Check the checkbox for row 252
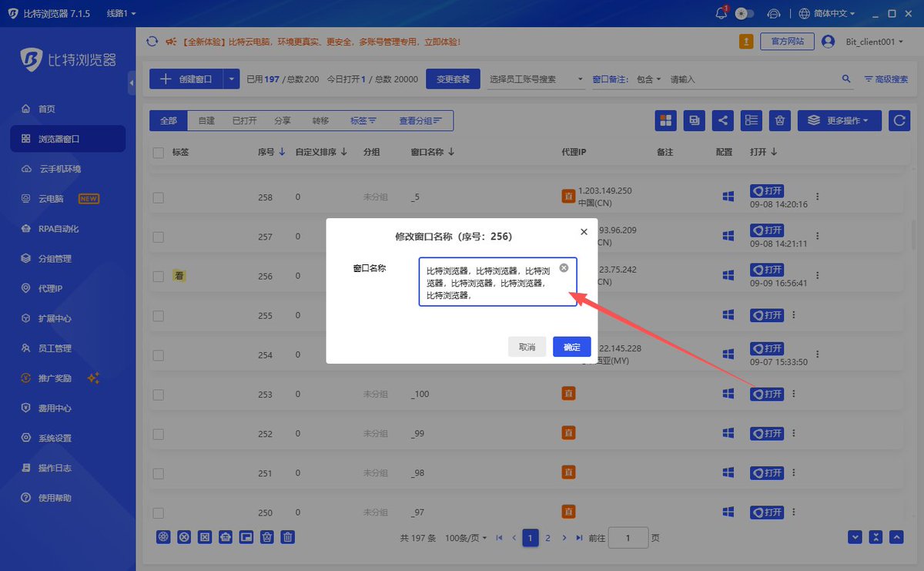Viewport: 924px width, 571px height. pos(158,434)
